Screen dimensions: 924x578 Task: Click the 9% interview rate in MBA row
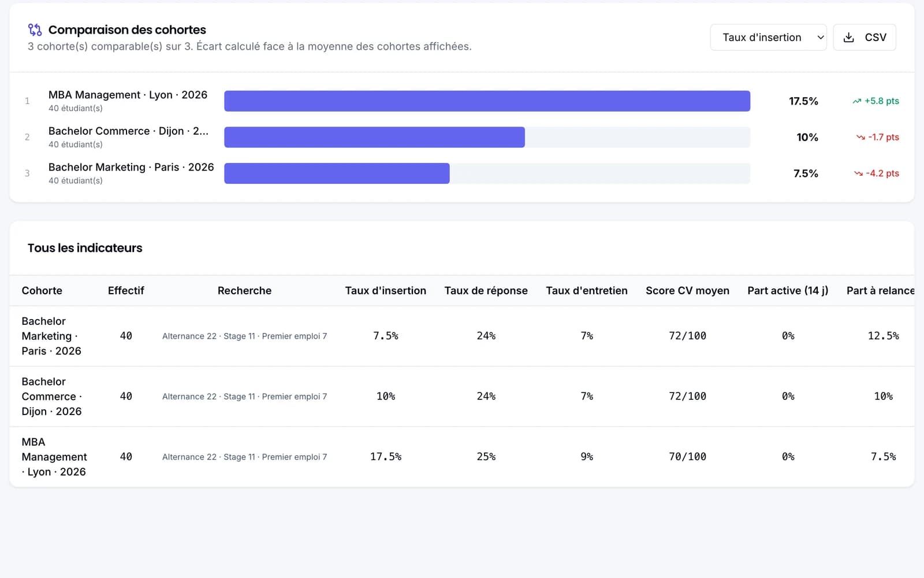coord(587,457)
